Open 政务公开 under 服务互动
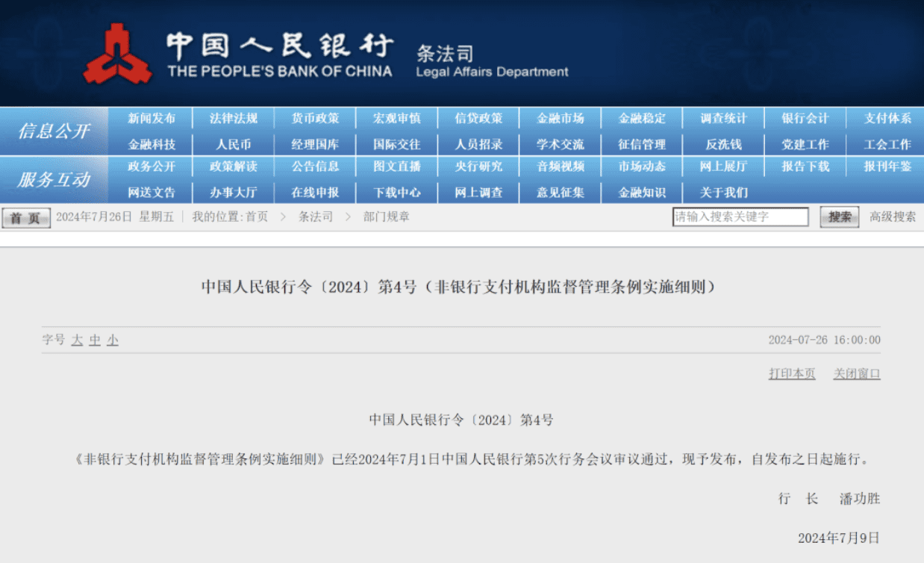The height and width of the screenshot is (563, 924). point(152,167)
